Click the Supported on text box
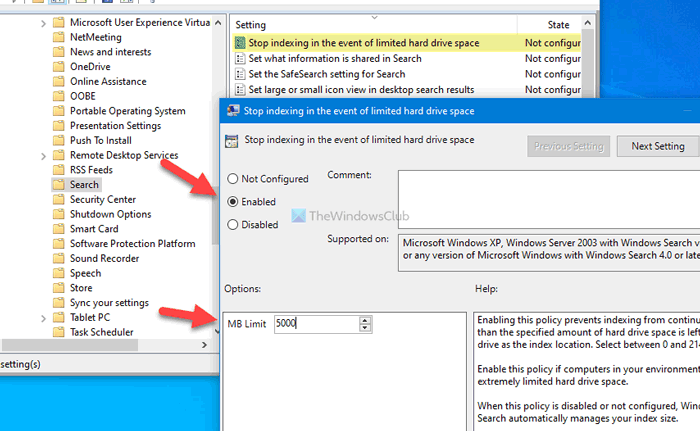Image resolution: width=700 pixels, height=431 pixels. pos(549,253)
